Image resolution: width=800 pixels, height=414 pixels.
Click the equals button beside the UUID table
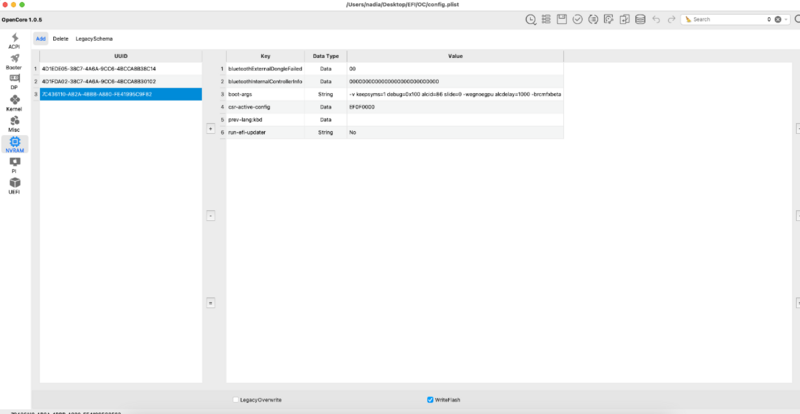tap(211, 303)
